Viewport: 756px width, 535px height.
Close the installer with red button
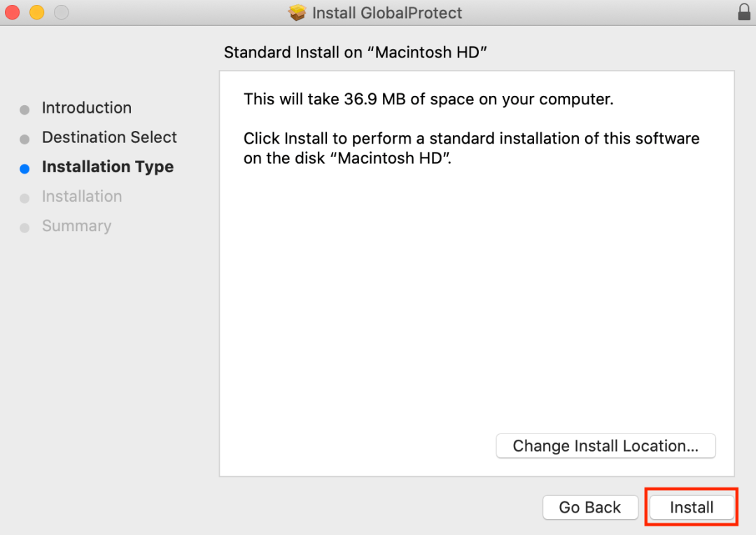12,12
